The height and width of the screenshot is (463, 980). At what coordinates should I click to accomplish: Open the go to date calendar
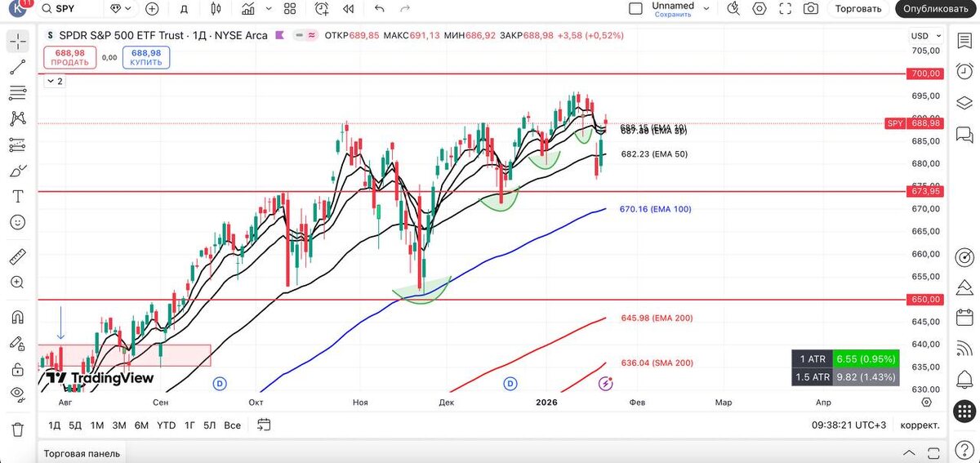(263, 425)
